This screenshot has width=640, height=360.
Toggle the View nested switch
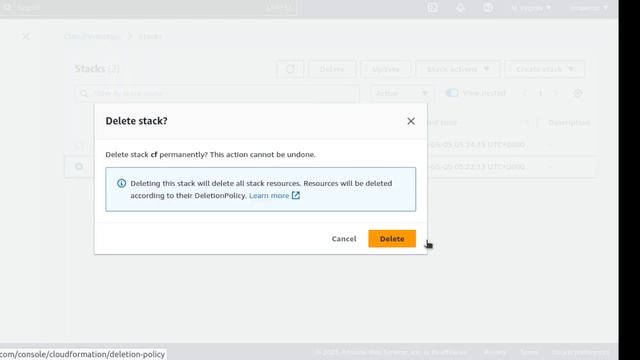(x=452, y=93)
